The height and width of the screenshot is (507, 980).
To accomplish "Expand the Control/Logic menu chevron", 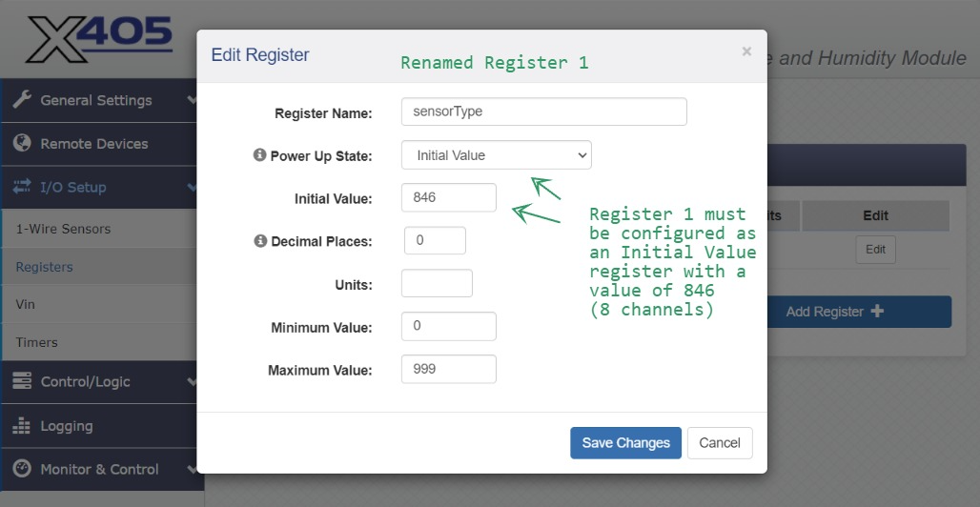I will pyautogui.click(x=192, y=380).
